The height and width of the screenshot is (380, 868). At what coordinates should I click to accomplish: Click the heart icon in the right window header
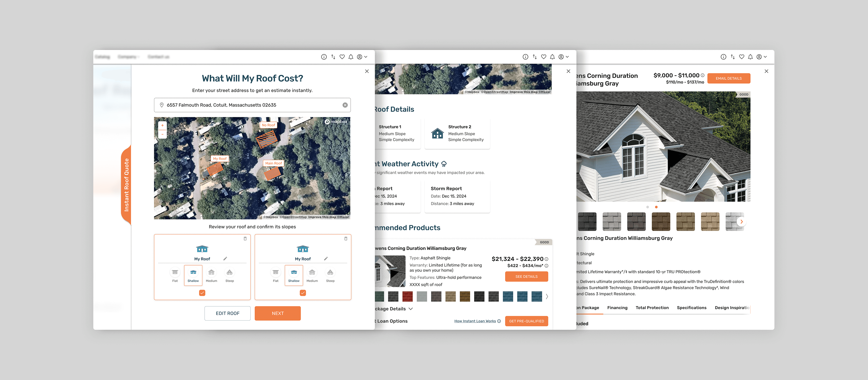pos(742,57)
